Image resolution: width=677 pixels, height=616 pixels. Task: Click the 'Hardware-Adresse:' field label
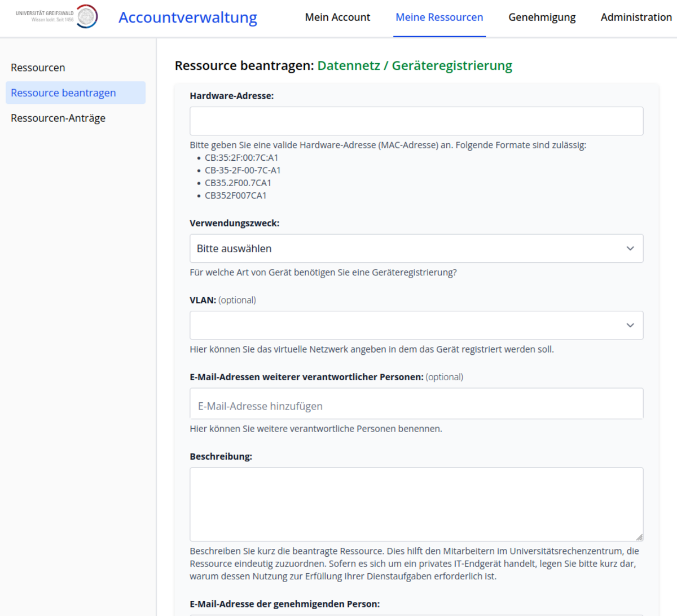coord(231,96)
